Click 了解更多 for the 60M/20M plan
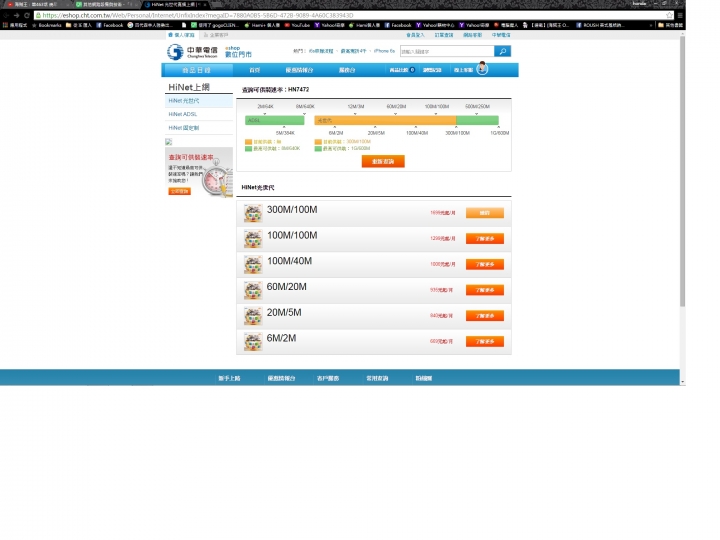 point(485,290)
